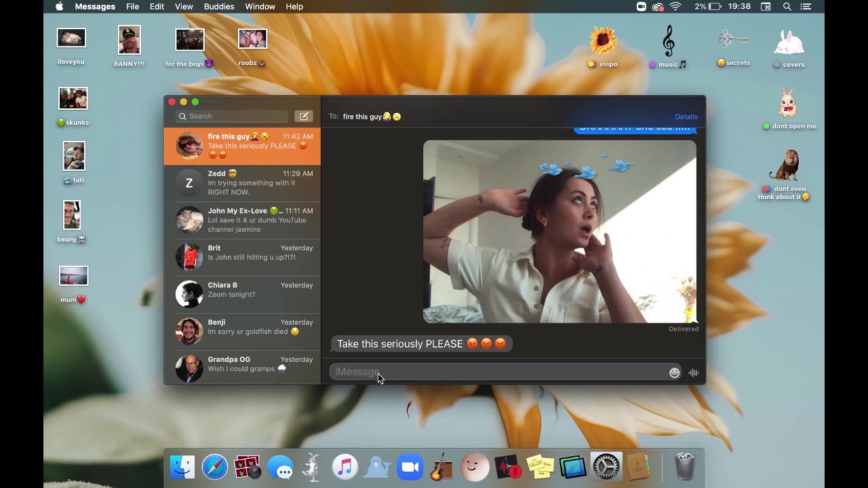Select the 'music' treble clef desktop folder

tap(668, 47)
